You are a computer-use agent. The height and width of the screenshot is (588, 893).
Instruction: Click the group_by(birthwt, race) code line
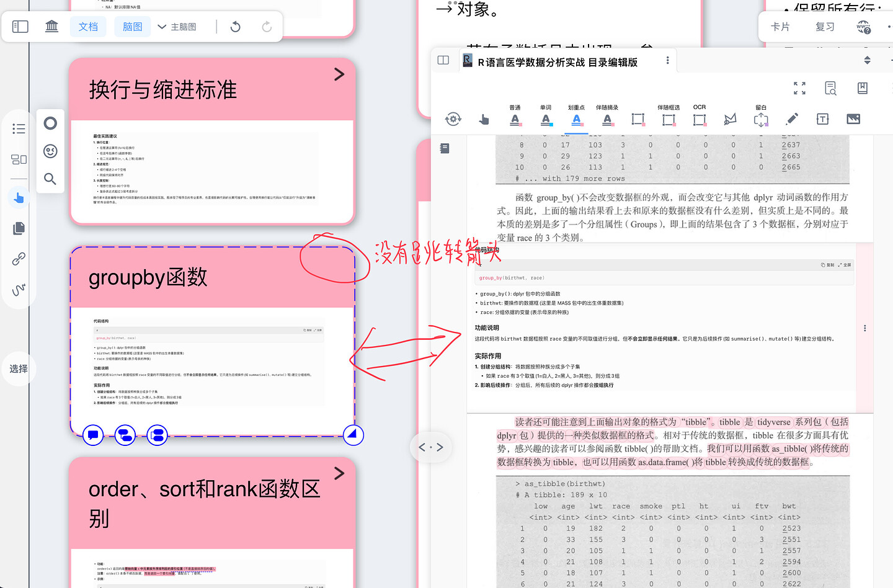click(x=512, y=278)
